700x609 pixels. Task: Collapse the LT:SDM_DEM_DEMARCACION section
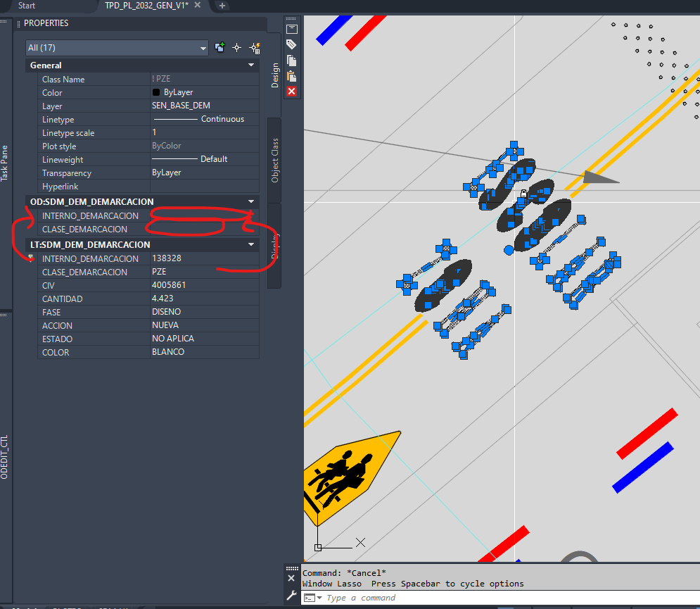point(251,245)
